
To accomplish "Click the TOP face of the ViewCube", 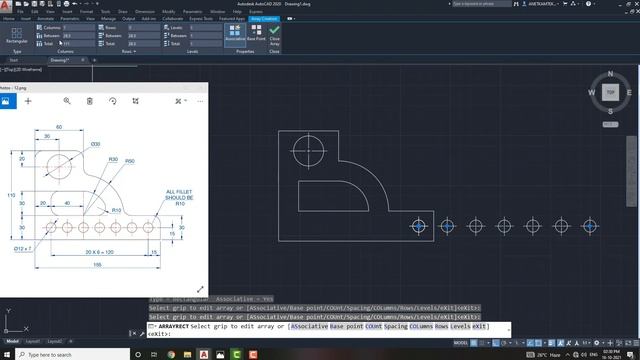I will coord(610,92).
